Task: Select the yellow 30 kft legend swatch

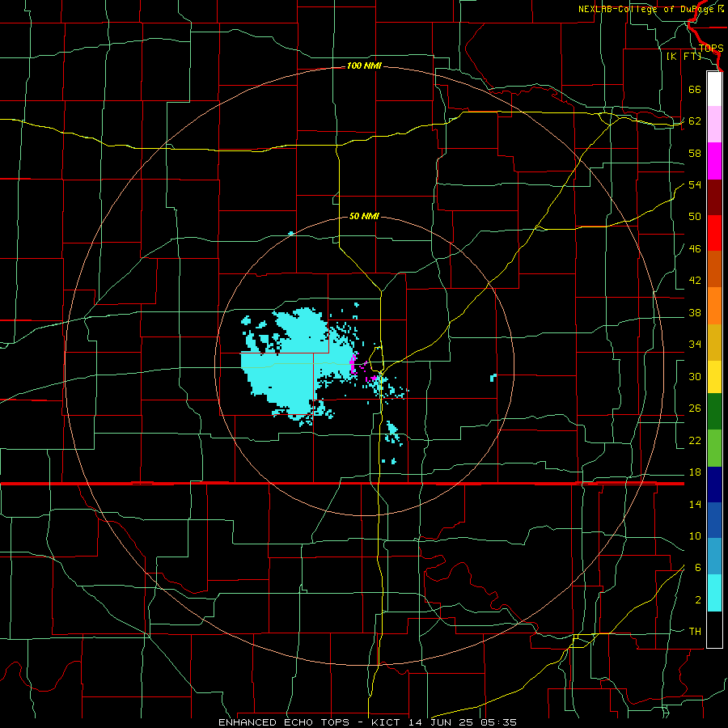Action: (x=714, y=376)
